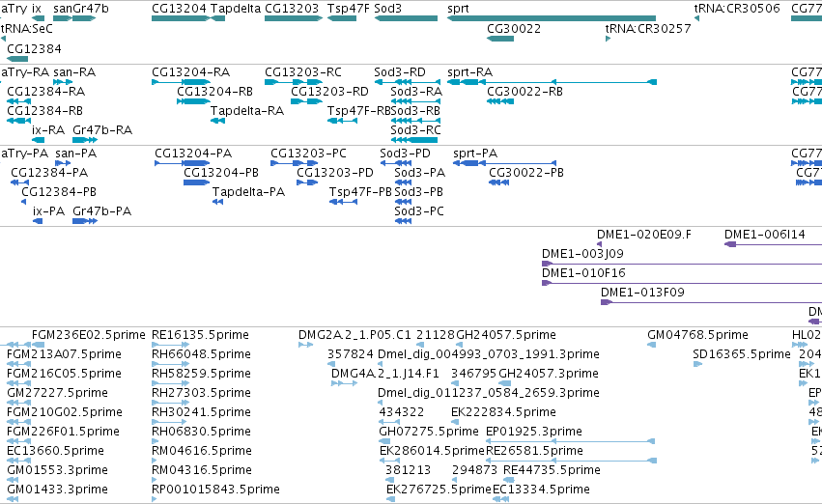Open the DMG4A.2_1.J14.F1 EST label
This screenshot has height=504, width=822.
pyautogui.click(x=385, y=374)
